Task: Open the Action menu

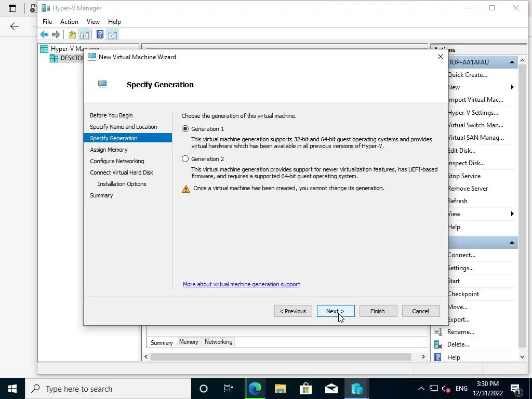Action: pyautogui.click(x=69, y=22)
